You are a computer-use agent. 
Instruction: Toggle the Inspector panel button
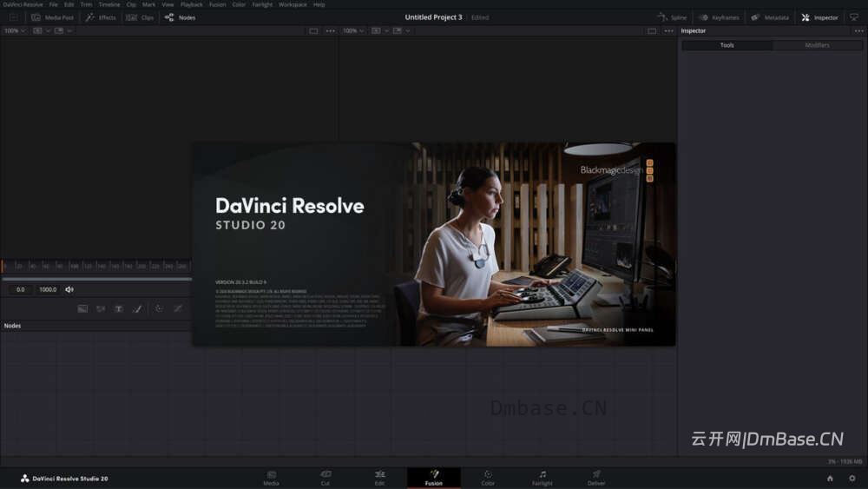click(820, 17)
